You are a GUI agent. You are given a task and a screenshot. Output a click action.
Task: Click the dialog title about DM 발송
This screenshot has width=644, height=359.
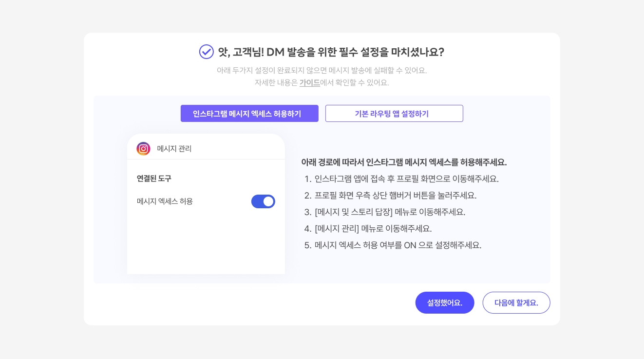pyautogui.click(x=331, y=52)
